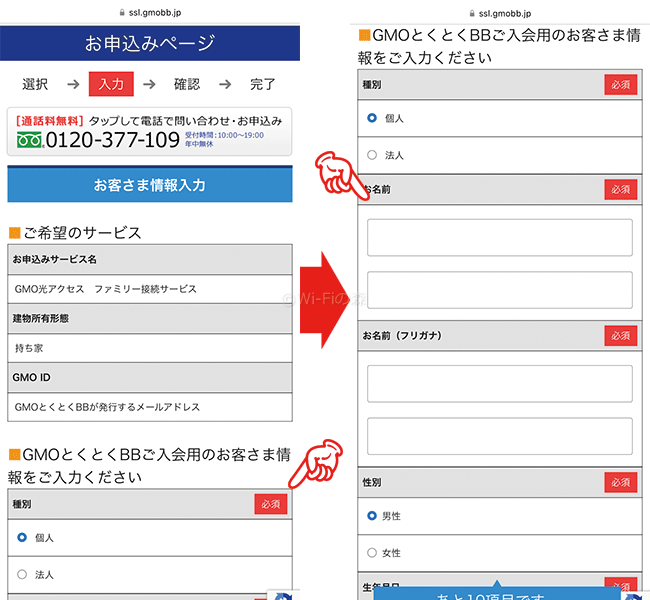Choose 法人 radio in the left screen
Screen dimensions: 650x600
(22, 574)
